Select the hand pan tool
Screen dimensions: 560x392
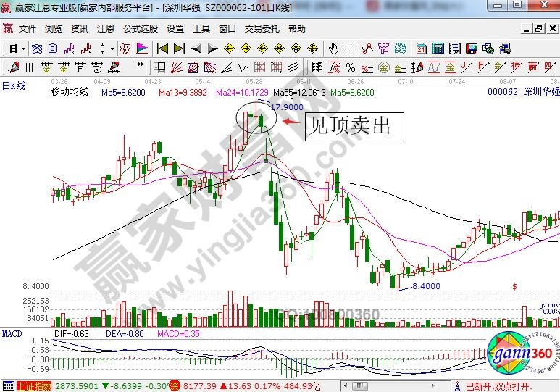coord(333,49)
